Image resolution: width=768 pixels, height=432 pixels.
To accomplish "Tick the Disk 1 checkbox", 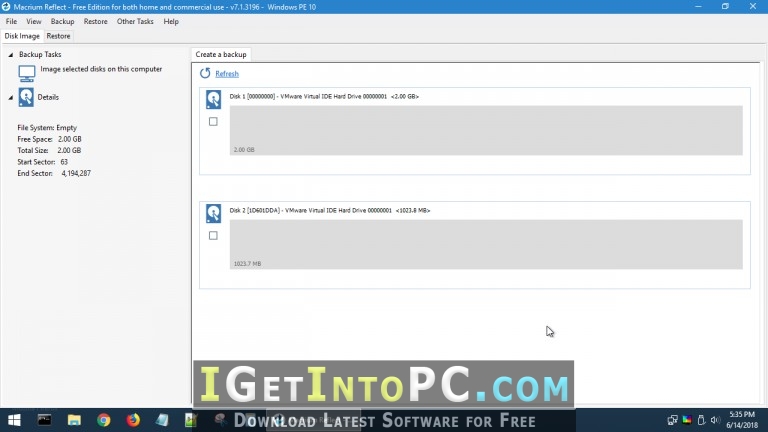I will tap(213, 121).
